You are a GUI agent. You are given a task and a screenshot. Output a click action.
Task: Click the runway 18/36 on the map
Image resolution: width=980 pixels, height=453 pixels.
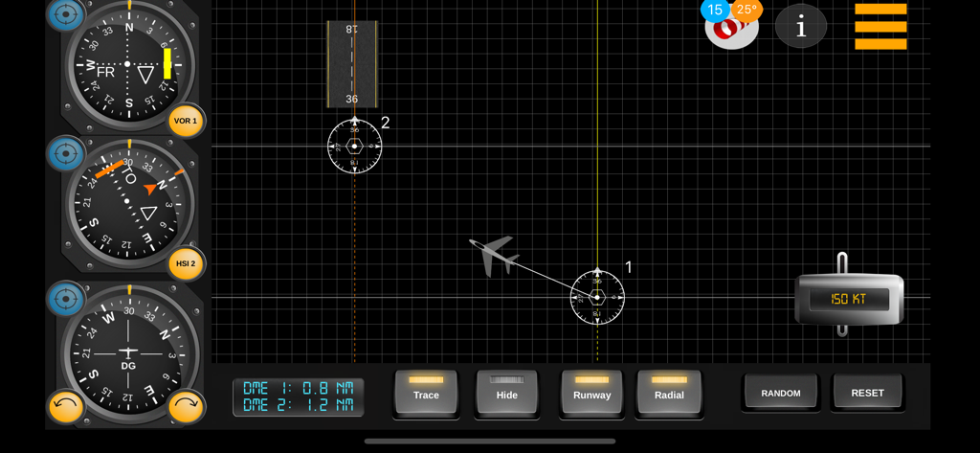click(x=352, y=64)
